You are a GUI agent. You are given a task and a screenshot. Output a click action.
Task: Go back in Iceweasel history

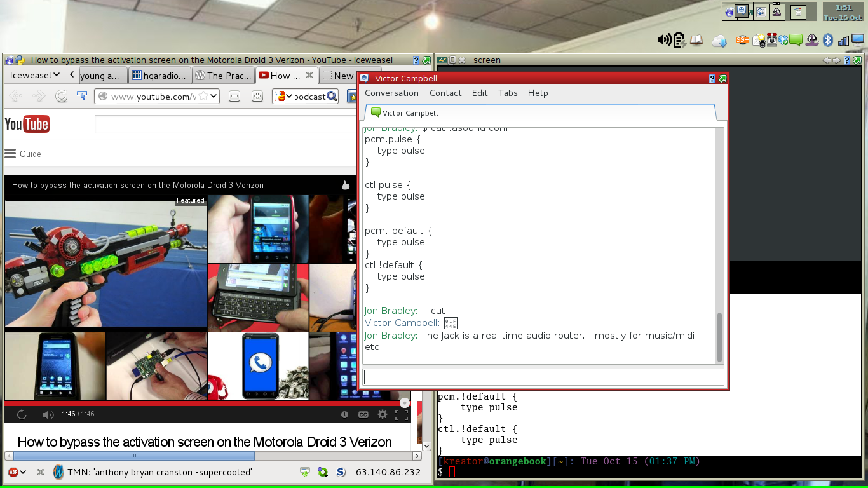(17, 96)
